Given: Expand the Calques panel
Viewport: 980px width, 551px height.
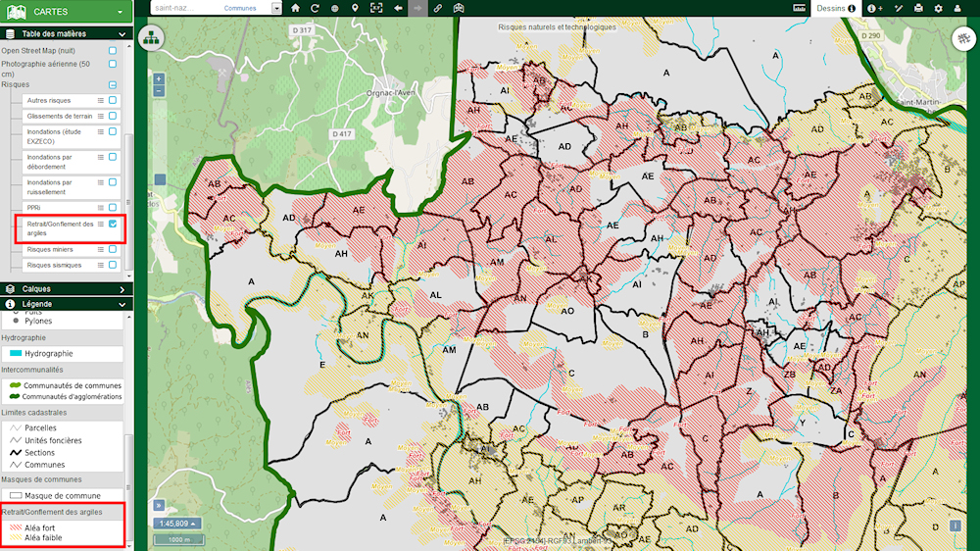Looking at the screenshot, I should pyautogui.click(x=122, y=289).
